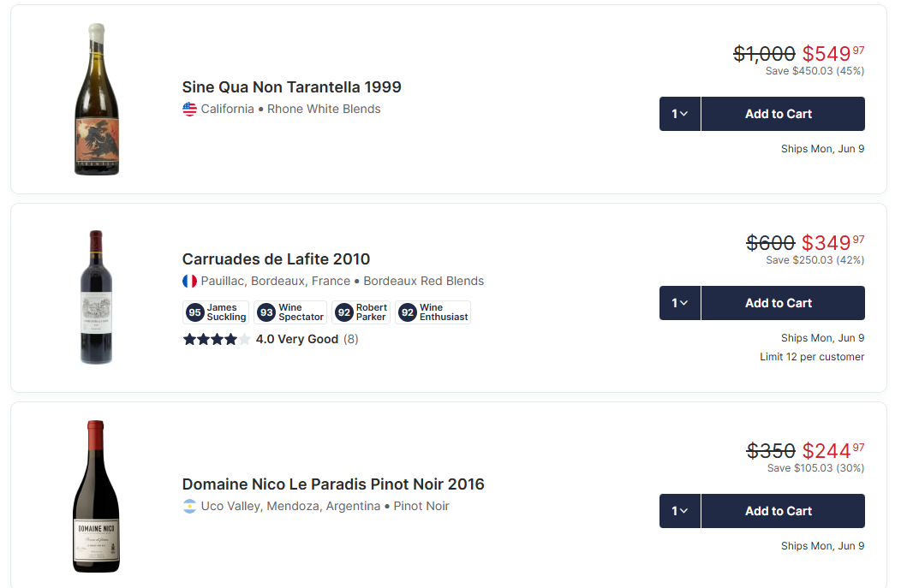View the 8 customer reviews link
The image size is (913, 588).
349,339
